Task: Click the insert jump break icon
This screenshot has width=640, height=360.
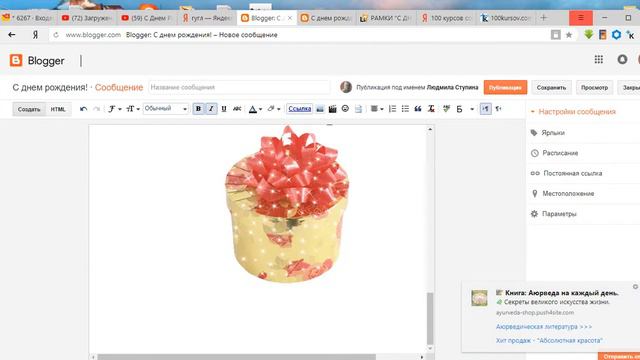Action: [x=358, y=109]
